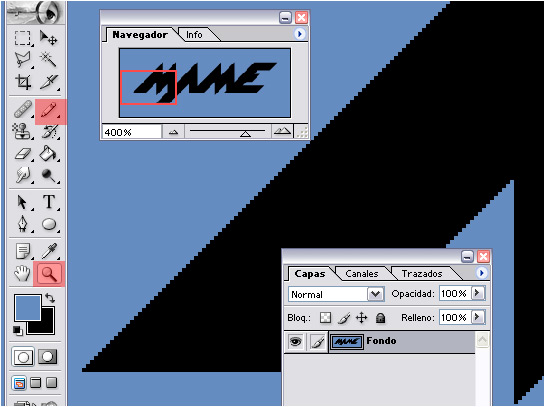Screen dimensions: 545x407
Task: Select the History Brush tool
Action: coord(49,132)
